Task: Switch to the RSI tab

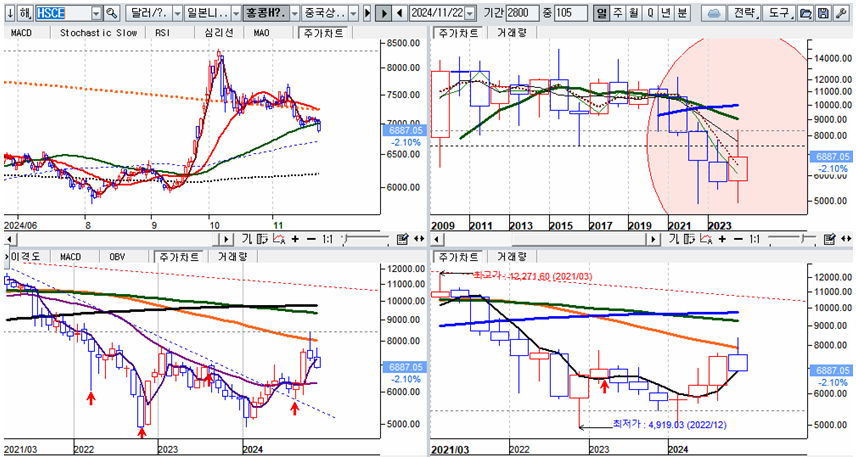Action: click(x=163, y=33)
